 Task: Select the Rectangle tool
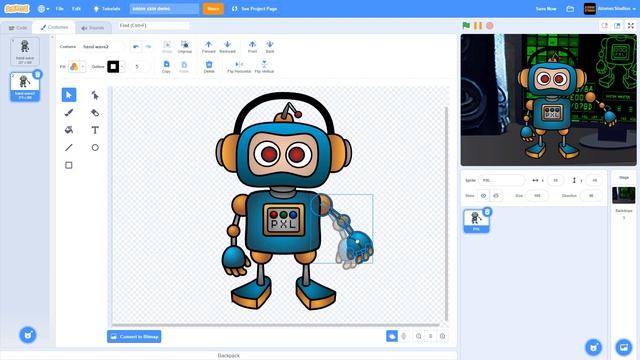click(69, 165)
